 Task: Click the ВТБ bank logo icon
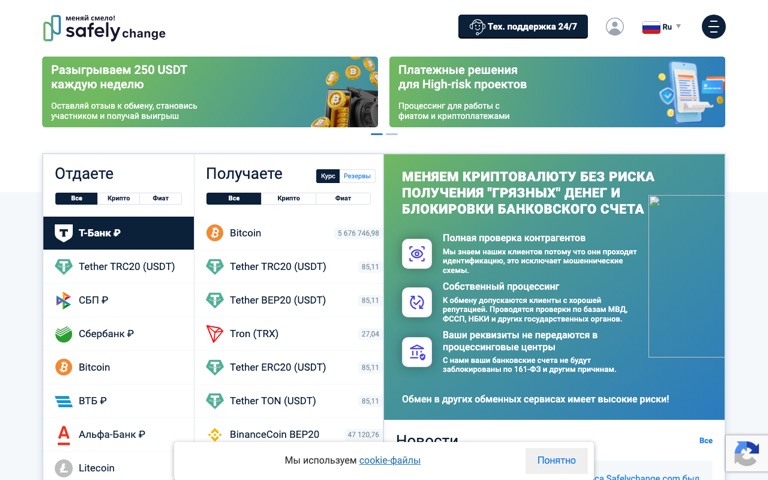(x=64, y=401)
